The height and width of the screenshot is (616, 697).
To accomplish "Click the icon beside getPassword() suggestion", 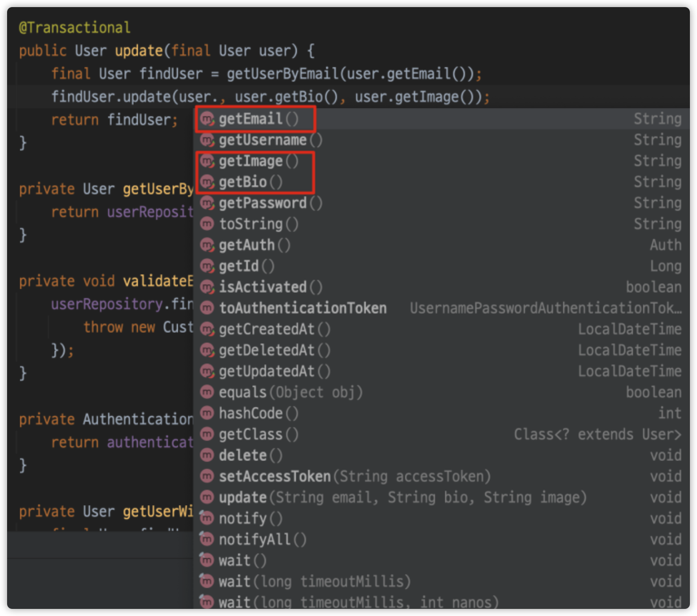I will 207,203.
